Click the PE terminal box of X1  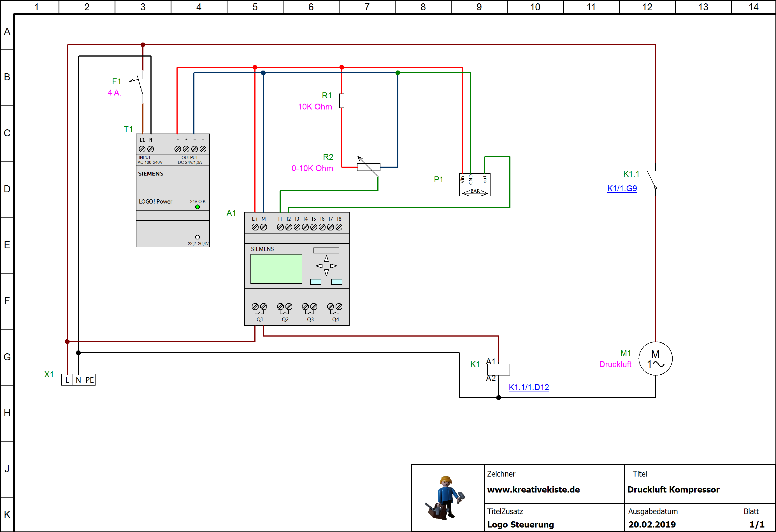(89, 380)
